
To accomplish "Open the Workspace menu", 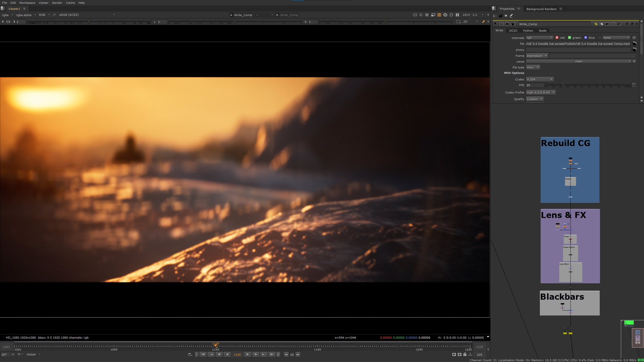I will click(x=27, y=3).
